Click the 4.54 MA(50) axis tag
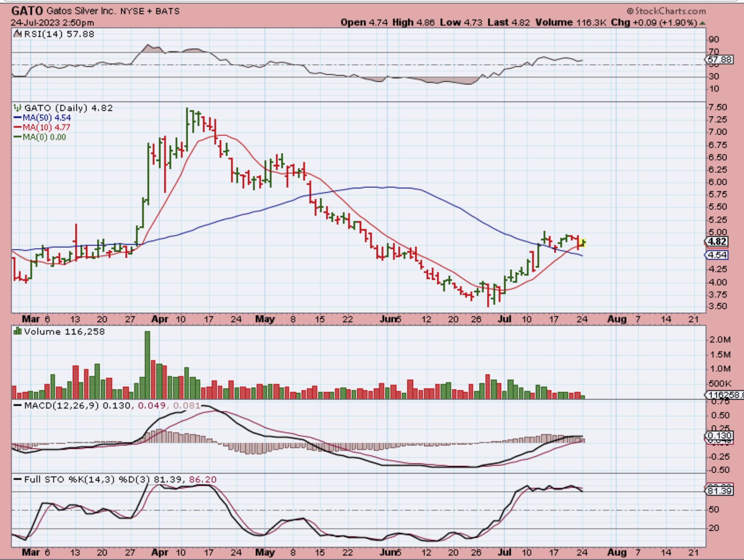 pyautogui.click(x=717, y=255)
